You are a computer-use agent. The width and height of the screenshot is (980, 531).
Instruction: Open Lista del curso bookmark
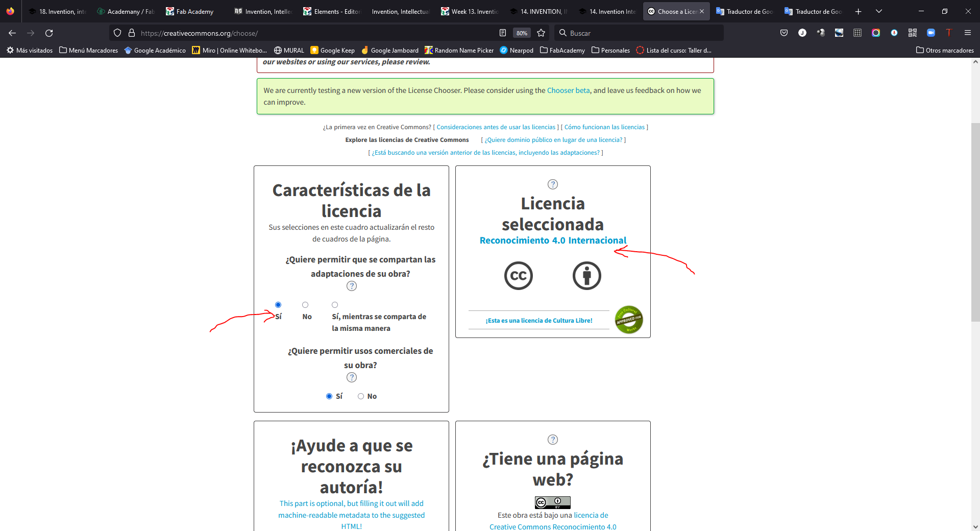click(x=674, y=50)
